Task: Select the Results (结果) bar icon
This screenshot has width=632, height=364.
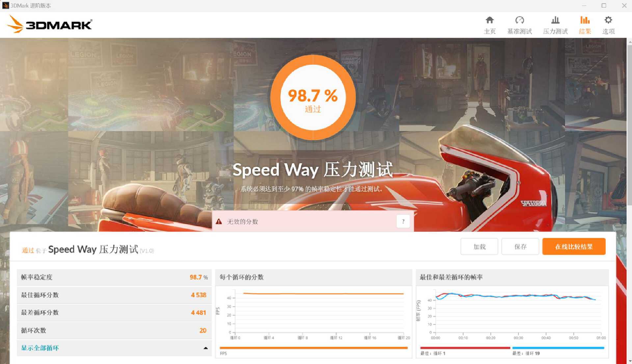Action: tap(585, 20)
